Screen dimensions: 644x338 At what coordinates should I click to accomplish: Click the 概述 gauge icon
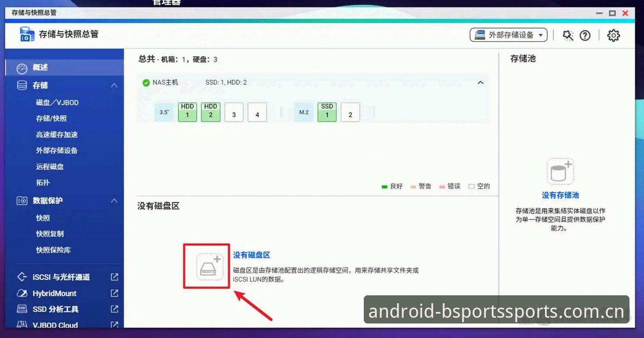pyautogui.click(x=22, y=68)
